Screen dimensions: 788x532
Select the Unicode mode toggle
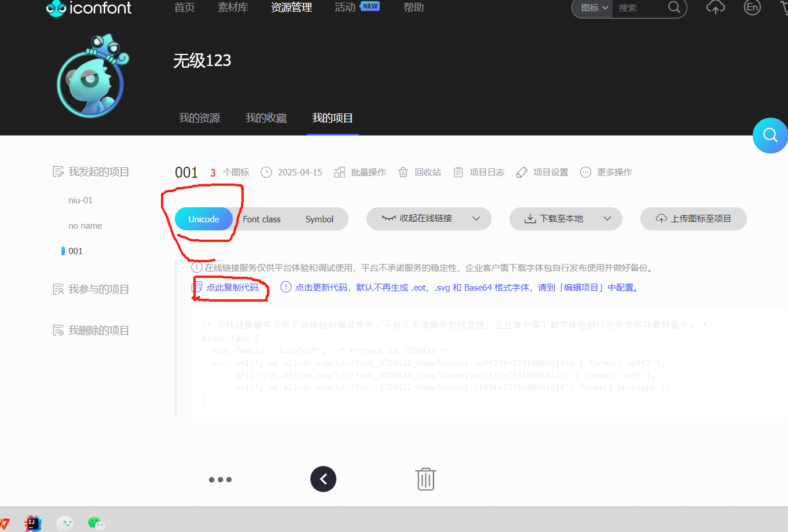tap(204, 219)
